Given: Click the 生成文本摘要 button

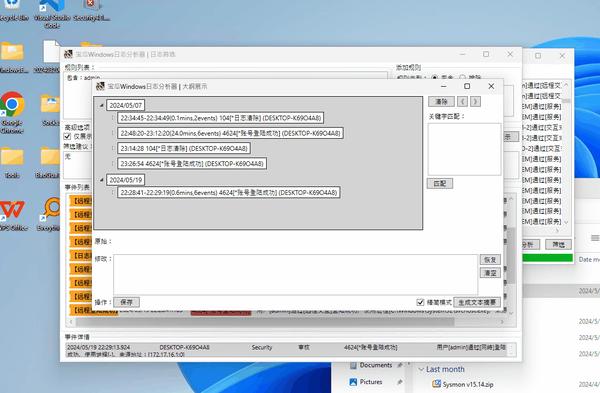Looking at the screenshot, I should [477, 302].
